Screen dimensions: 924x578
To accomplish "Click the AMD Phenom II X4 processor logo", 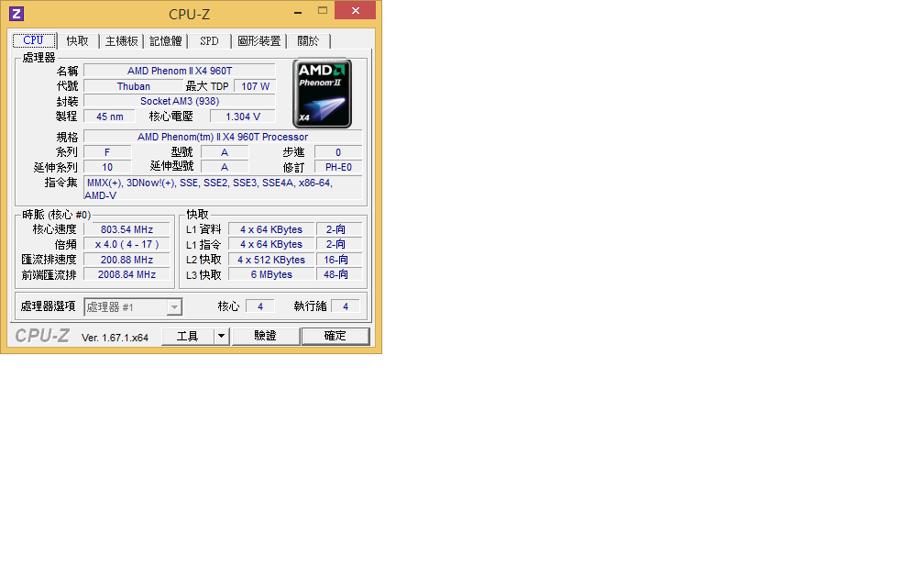I will pyautogui.click(x=322, y=94).
